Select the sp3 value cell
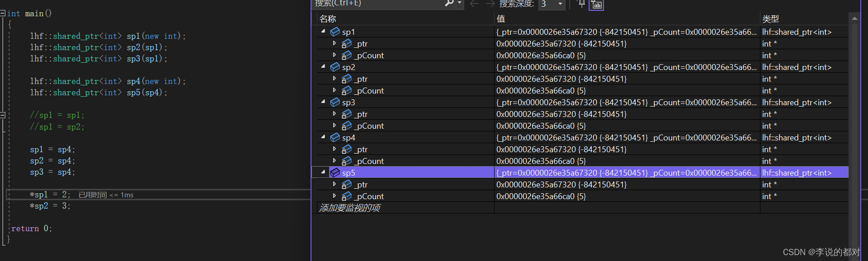Screen dimensions: 868x261 coord(627,102)
